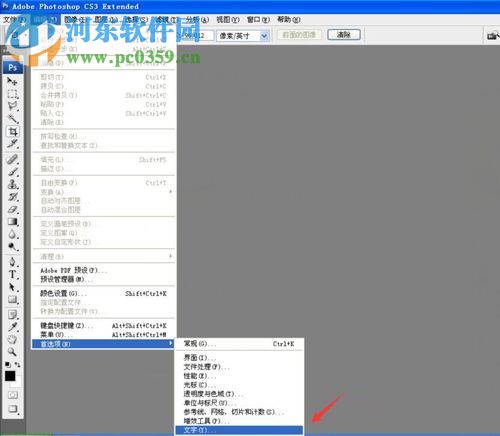
Task: Select the History Brush tool
Action: [12, 197]
